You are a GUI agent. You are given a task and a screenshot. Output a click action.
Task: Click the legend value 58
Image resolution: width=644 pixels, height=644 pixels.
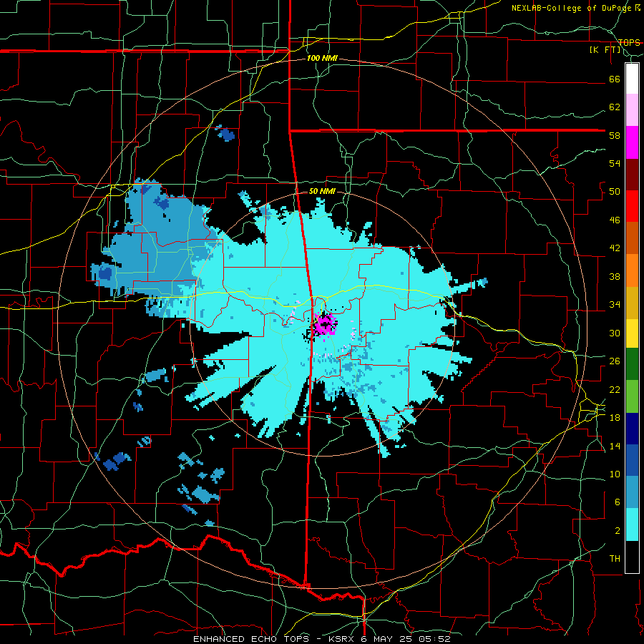click(x=615, y=135)
